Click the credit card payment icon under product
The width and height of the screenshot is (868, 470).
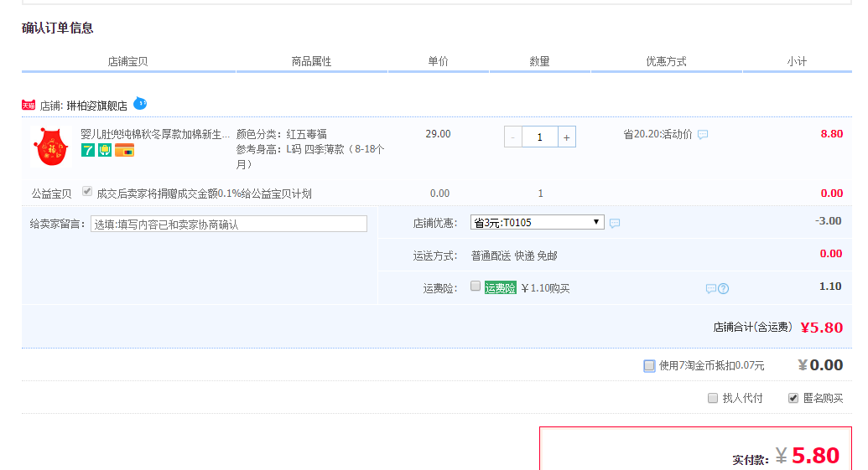[124, 150]
